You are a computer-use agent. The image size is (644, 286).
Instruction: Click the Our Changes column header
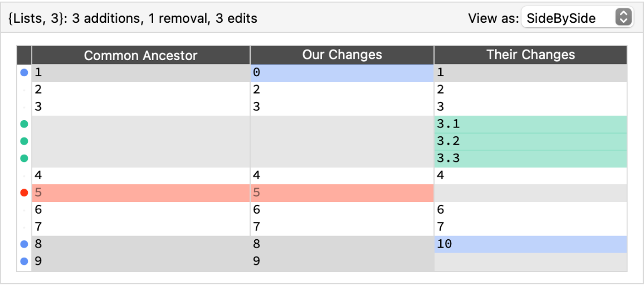341,55
